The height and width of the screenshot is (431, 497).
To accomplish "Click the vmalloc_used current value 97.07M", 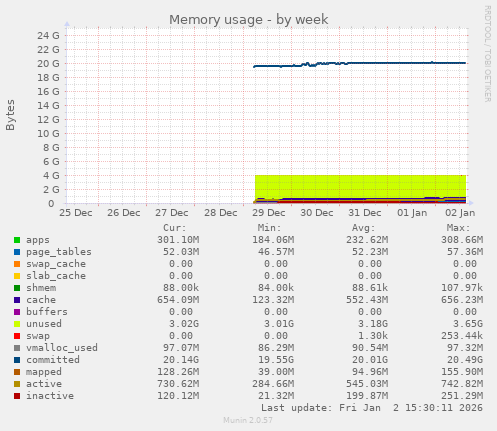I will tap(181, 348).
